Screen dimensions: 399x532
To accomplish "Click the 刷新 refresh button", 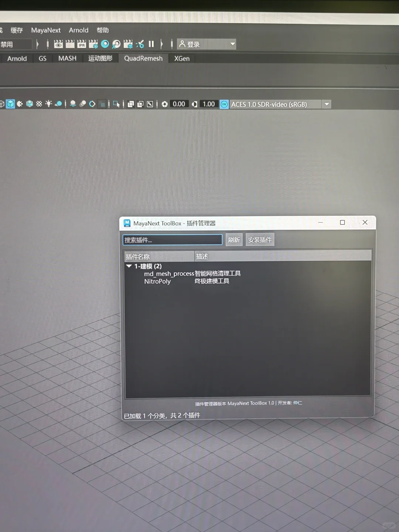I will (x=234, y=239).
